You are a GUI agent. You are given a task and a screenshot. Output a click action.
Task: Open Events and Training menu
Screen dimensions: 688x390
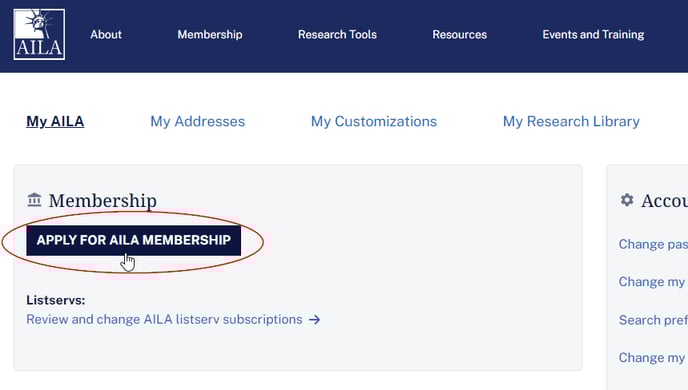click(x=593, y=35)
